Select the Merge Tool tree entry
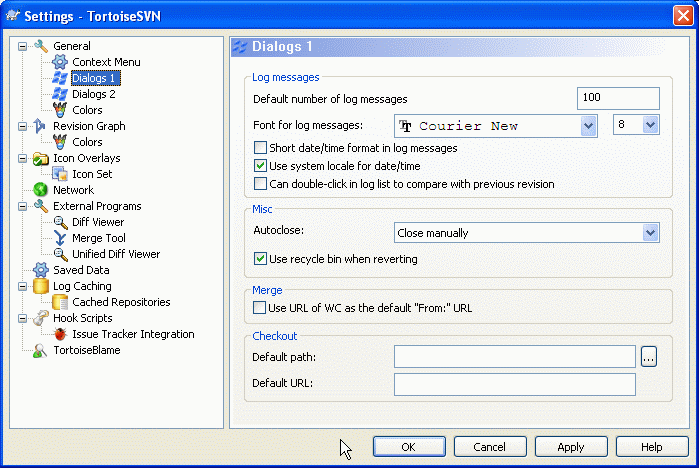 (99, 238)
